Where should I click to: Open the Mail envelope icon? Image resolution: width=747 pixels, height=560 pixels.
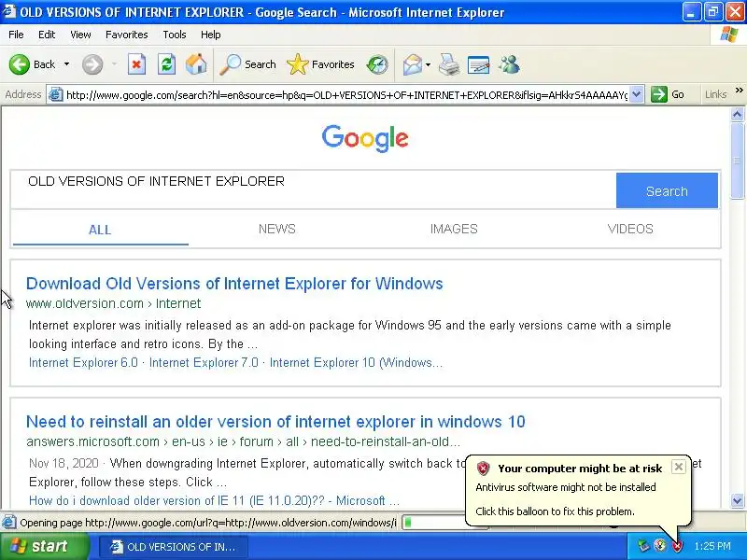pos(412,64)
